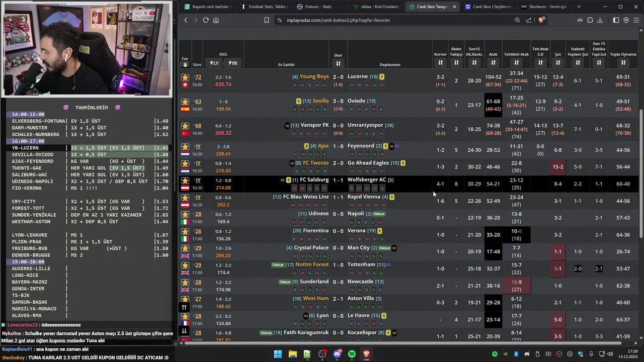Open the browser downloads icon
This screenshot has height=362, width=644.
(600, 20)
